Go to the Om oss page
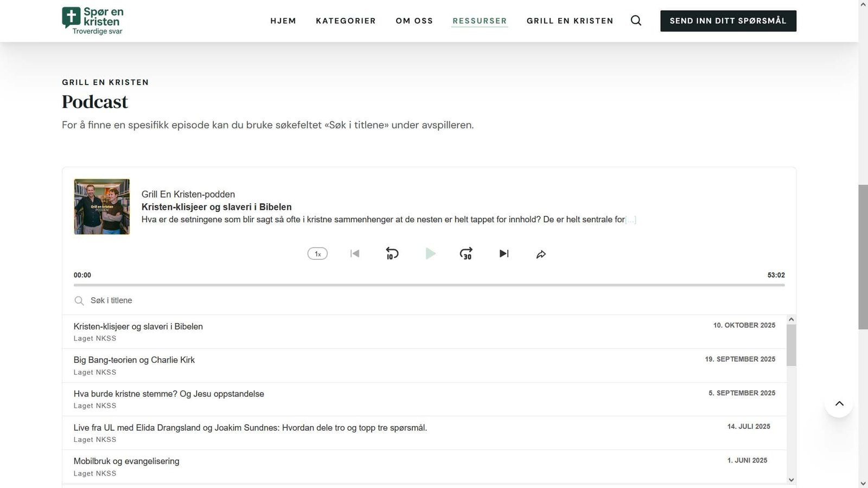Image resolution: width=868 pixels, height=488 pixels. coord(414,21)
